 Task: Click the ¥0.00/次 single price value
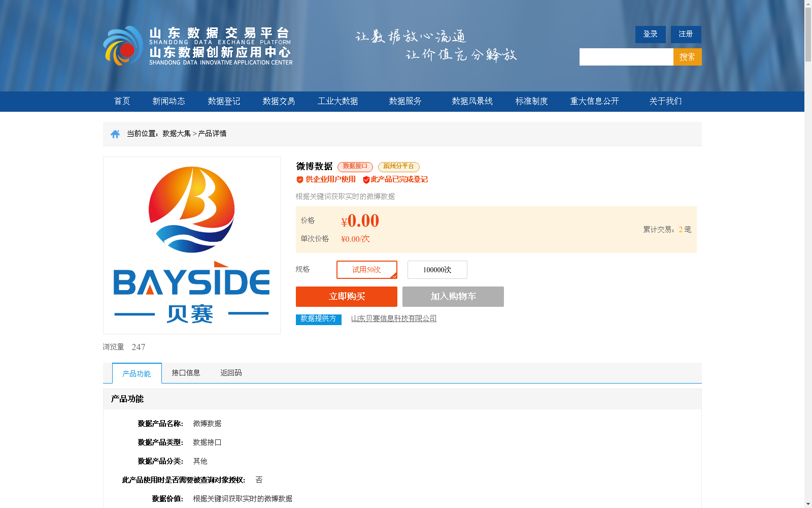click(355, 239)
